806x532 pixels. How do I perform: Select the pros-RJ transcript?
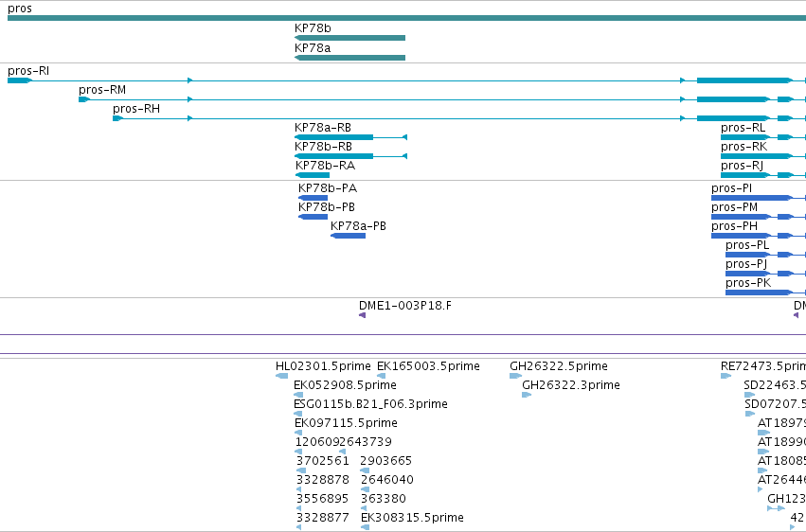[763, 175]
